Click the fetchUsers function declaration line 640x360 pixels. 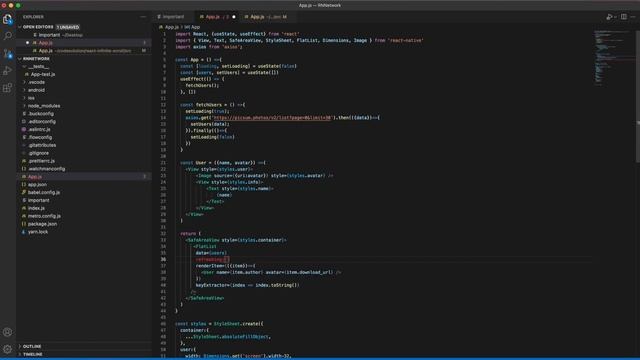click(212, 105)
